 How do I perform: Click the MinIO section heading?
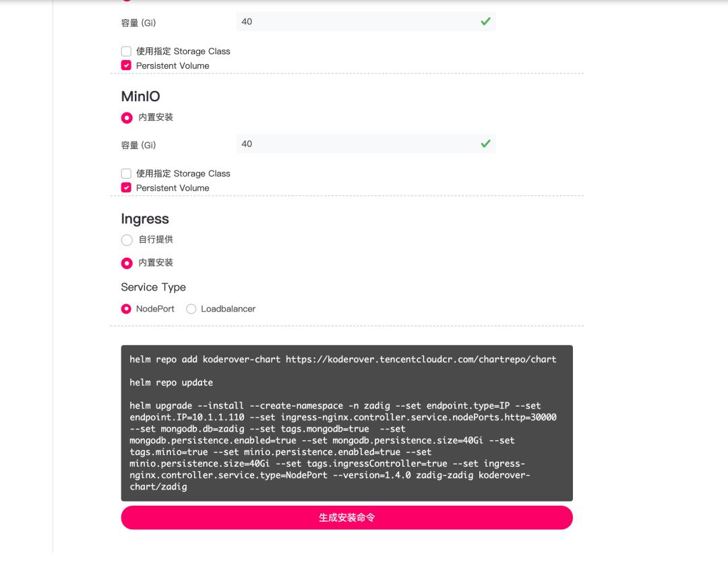pyautogui.click(x=141, y=96)
